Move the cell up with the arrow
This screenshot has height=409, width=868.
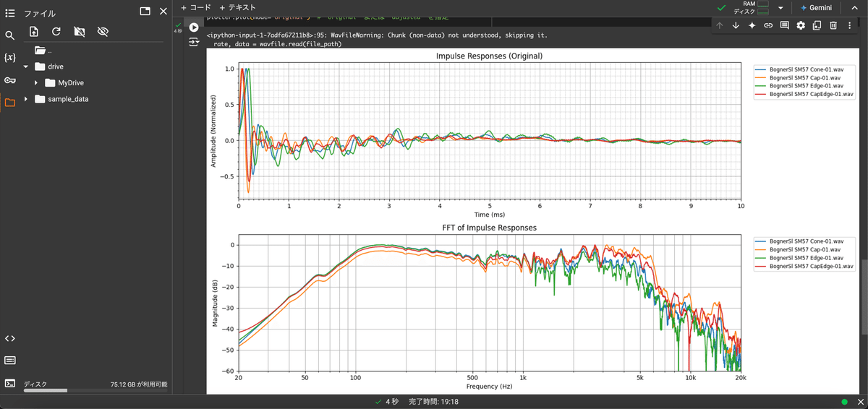pyautogui.click(x=720, y=25)
